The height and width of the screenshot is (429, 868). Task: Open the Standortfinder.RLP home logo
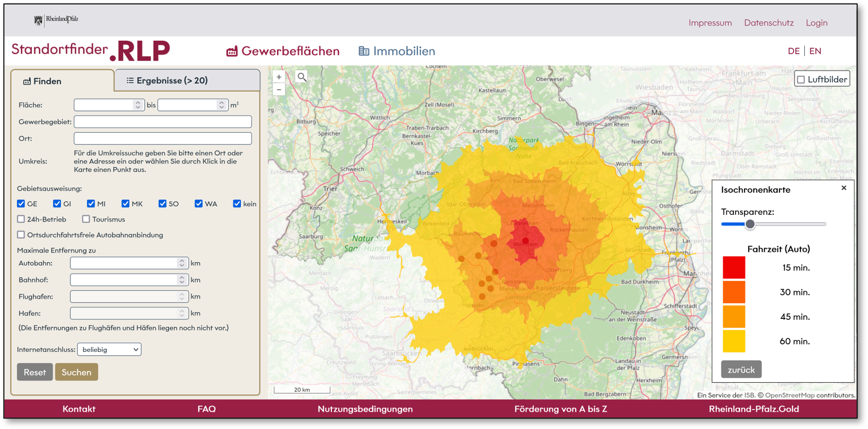tap(91, 51)
